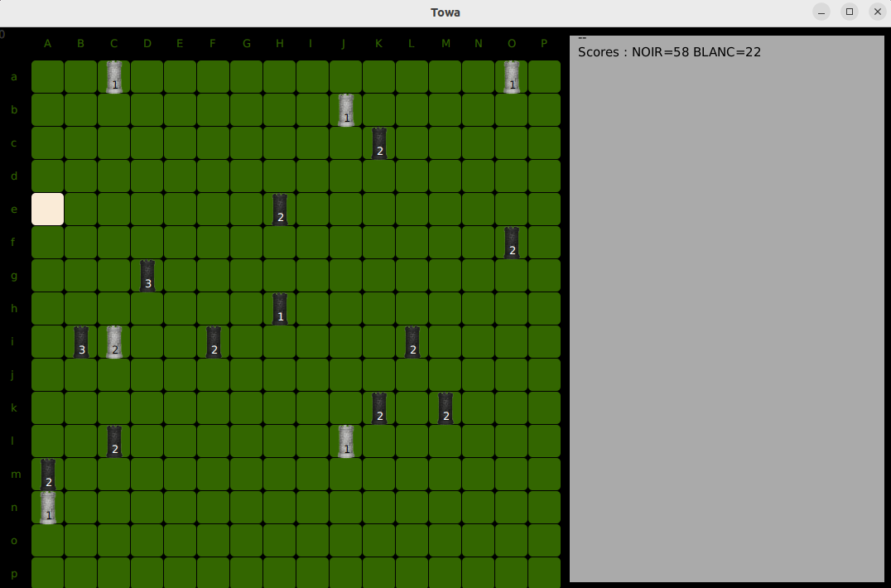
Task: Click the black tower at column K, row c
Action: coord(379,143)
